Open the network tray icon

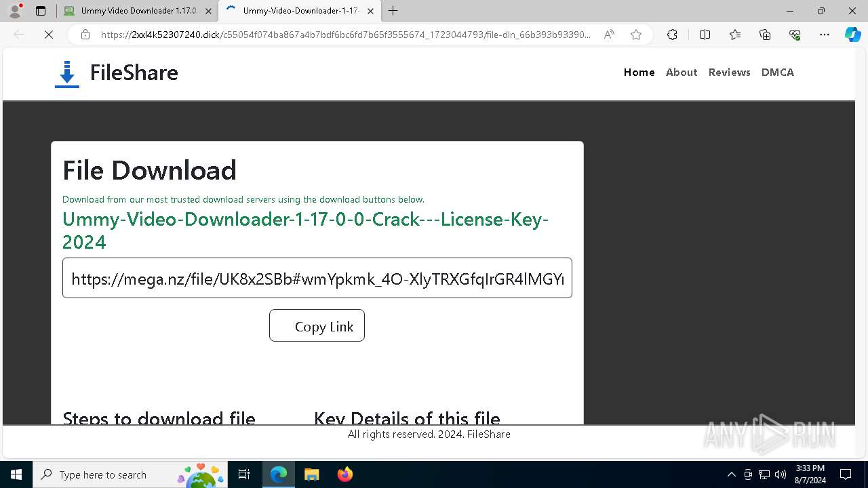764,474
